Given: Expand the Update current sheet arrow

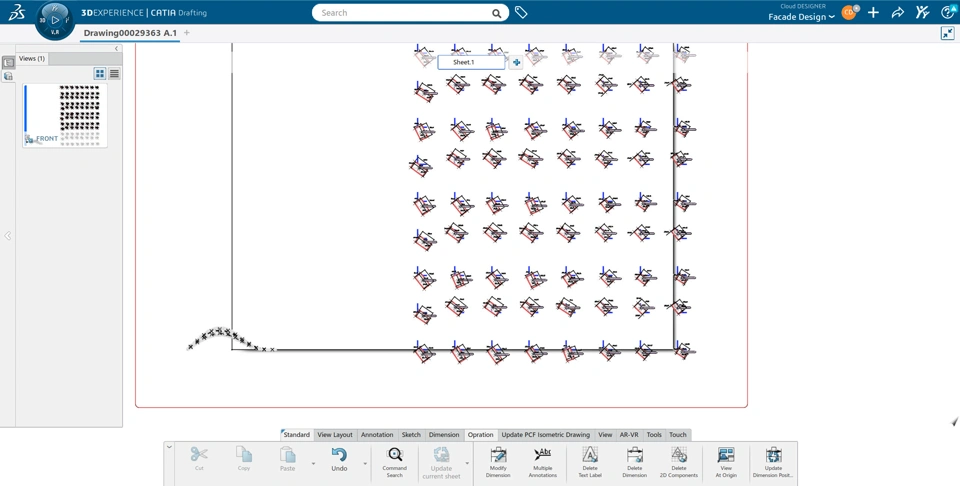Looking at the screenshot, I should tap(467, 463).
